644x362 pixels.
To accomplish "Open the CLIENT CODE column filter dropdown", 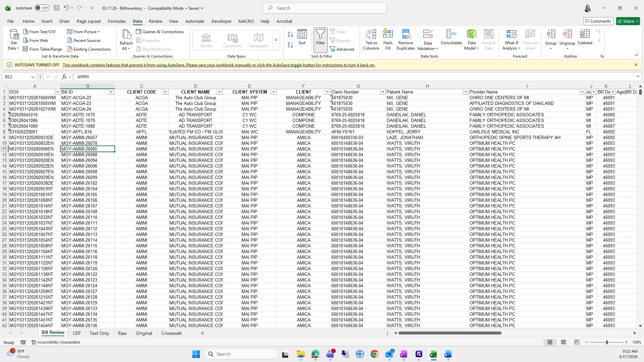I will (165, 92).
